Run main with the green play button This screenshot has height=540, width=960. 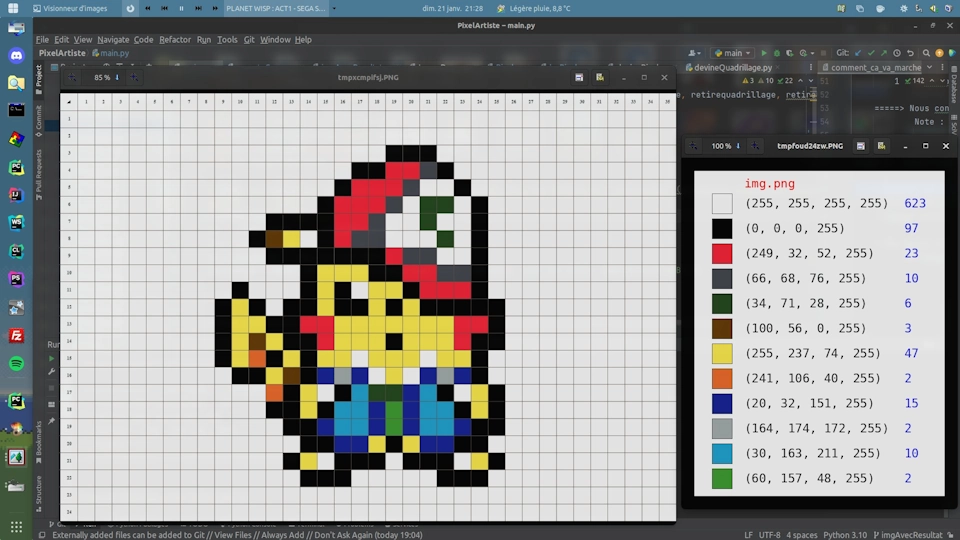[x=763, y=53]
